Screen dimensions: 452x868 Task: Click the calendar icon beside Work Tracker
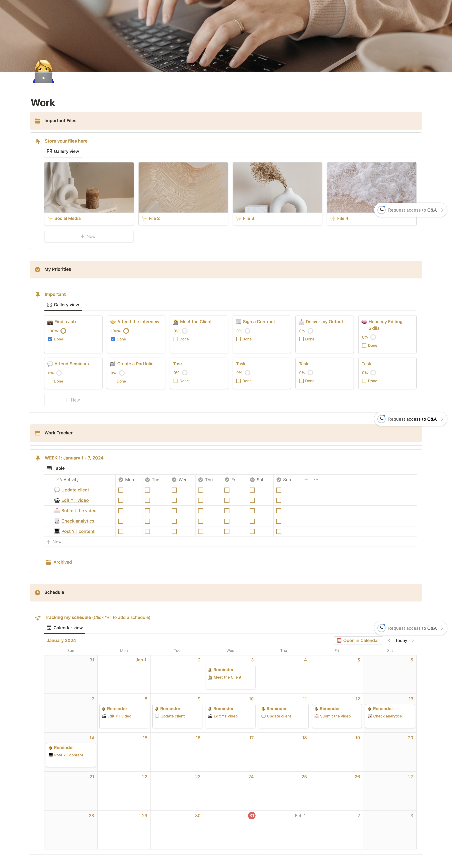pos(37,433)
